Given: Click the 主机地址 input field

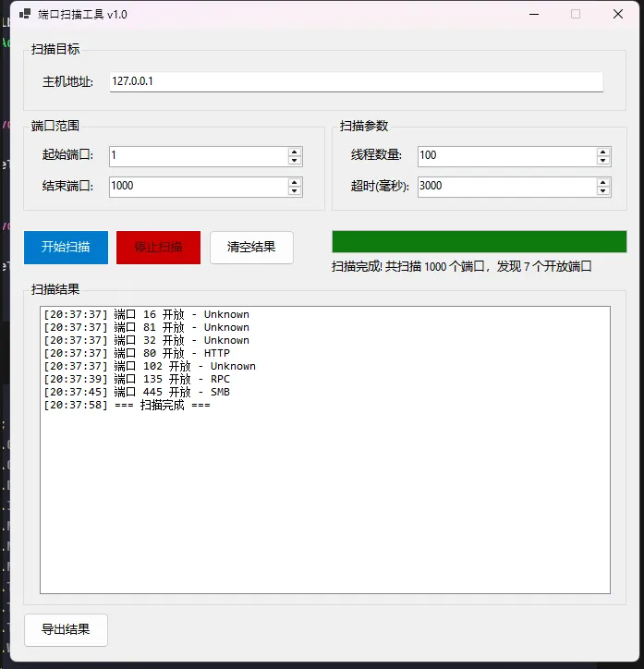Looking at the screenshot, I should coord(356,82).
